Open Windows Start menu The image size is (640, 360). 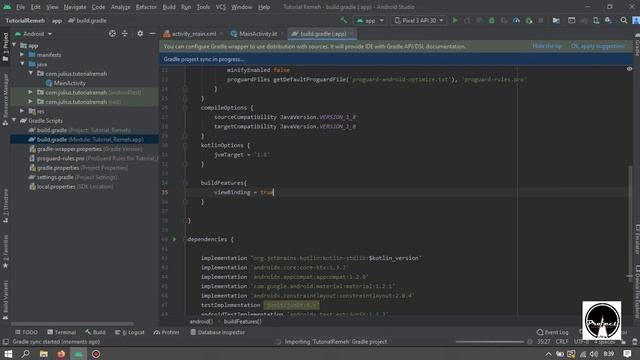coord(8,354)
